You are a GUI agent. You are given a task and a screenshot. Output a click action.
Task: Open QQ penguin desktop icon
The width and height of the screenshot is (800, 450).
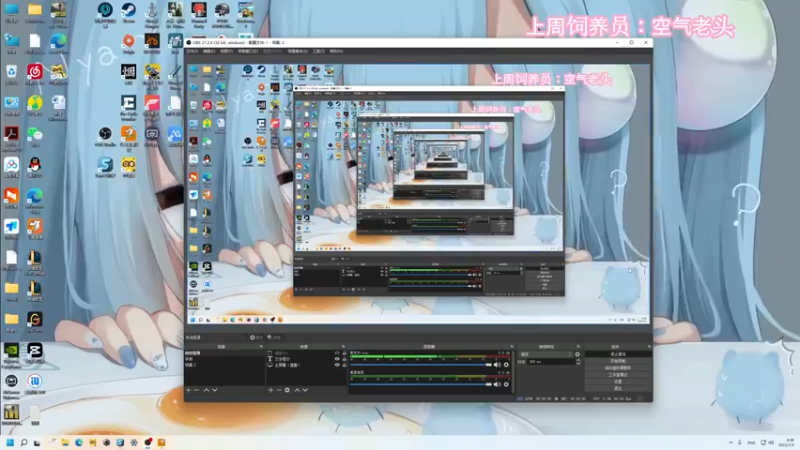tap(35, 167)
